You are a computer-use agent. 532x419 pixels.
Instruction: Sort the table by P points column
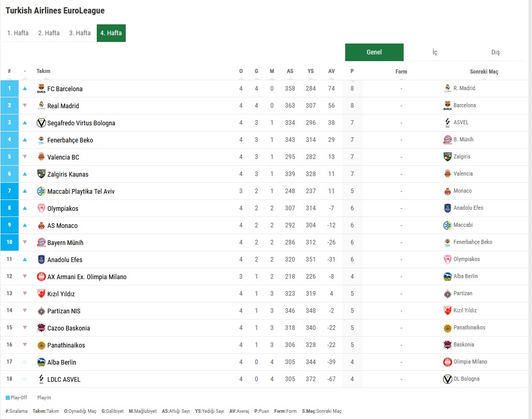click(352, 71)
